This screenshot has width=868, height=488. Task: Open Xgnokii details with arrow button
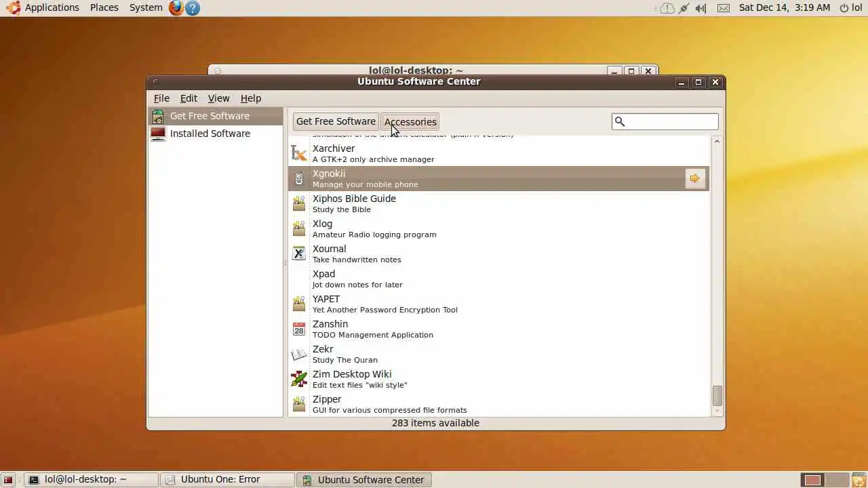click(x=695, y=178)
